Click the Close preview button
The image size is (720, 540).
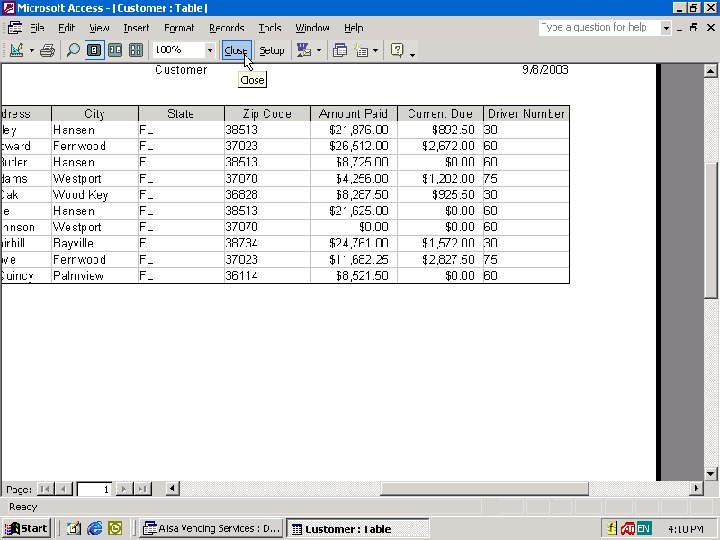pyautogui.click(x=236, y=50)
